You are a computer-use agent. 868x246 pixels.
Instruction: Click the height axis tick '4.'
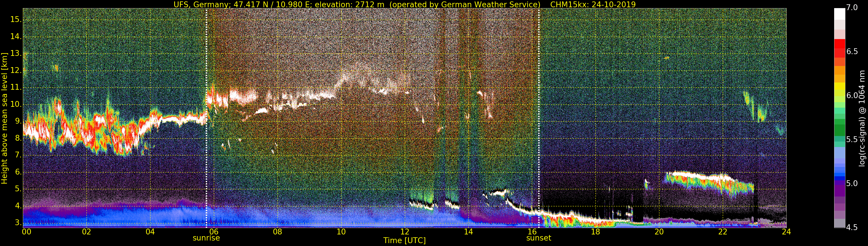click(x=18, y=206)
